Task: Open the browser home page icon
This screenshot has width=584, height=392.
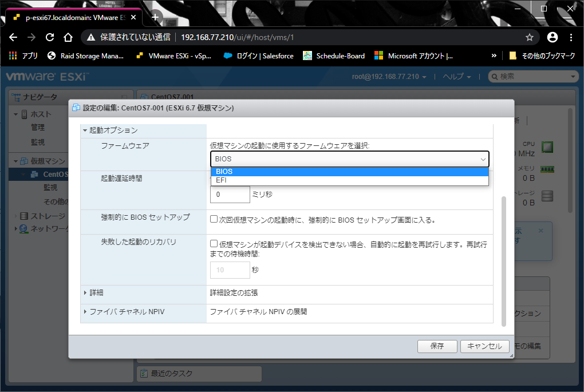Action: click(68, 37)
